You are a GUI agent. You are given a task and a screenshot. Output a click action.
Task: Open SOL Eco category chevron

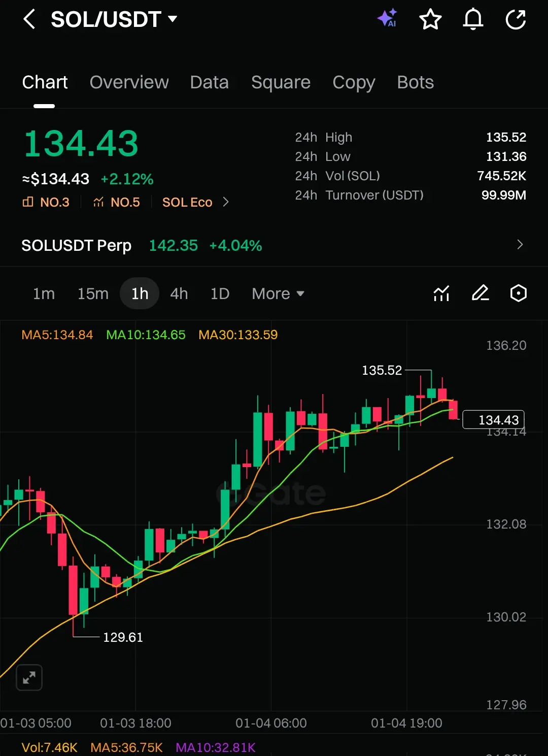(x=226, y=202)
